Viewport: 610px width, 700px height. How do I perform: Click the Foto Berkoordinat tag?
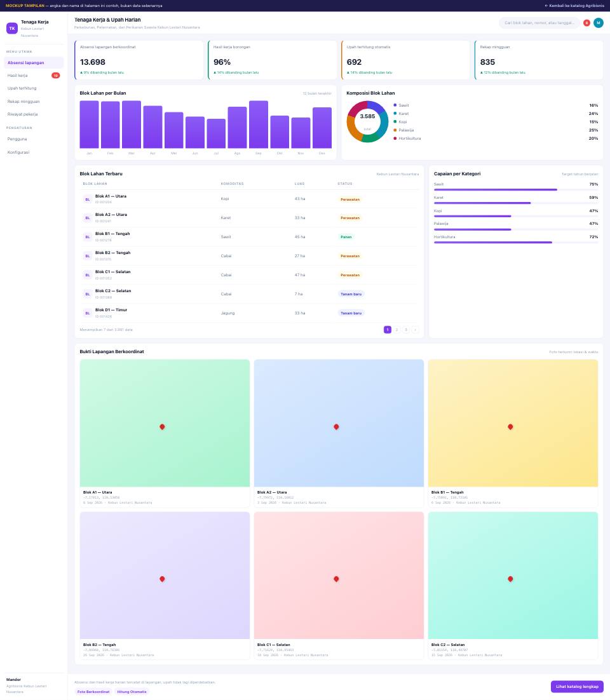93,692
